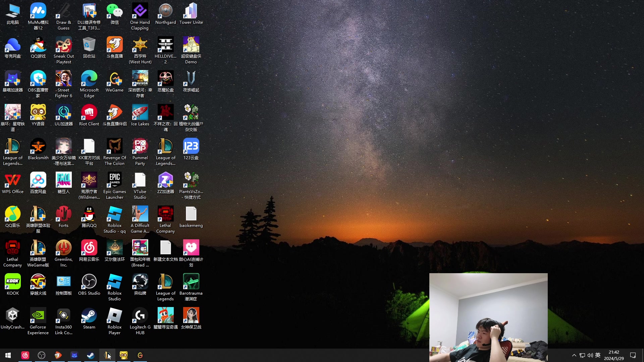This screenshot has height=362, width=644.
Task: Launch OBS Studio from the desktop
Action: click(x=89, y=285)
